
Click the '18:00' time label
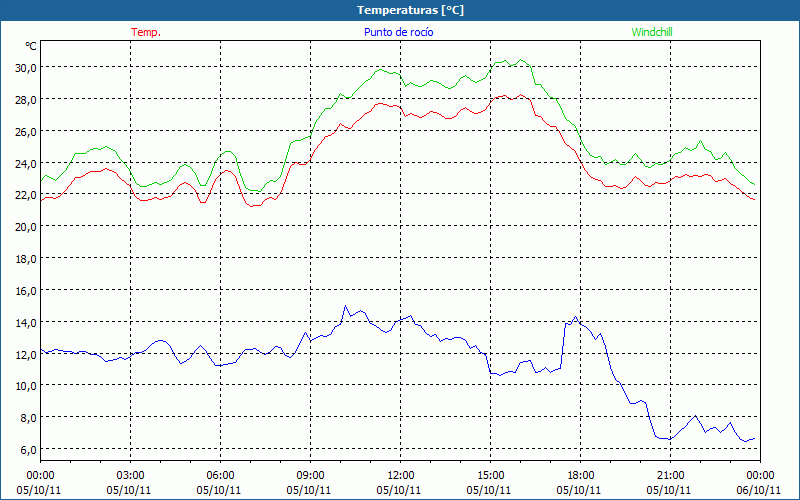[x=581, y=476]
